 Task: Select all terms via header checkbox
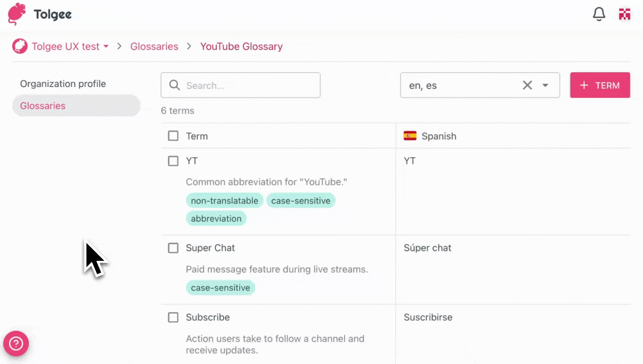(x=173, y=135)
